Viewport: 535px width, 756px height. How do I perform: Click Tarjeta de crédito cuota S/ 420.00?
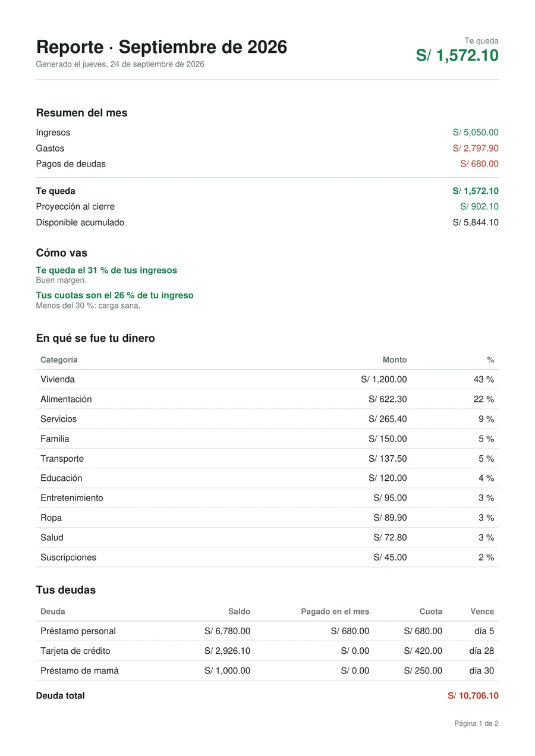pos(423,651)
